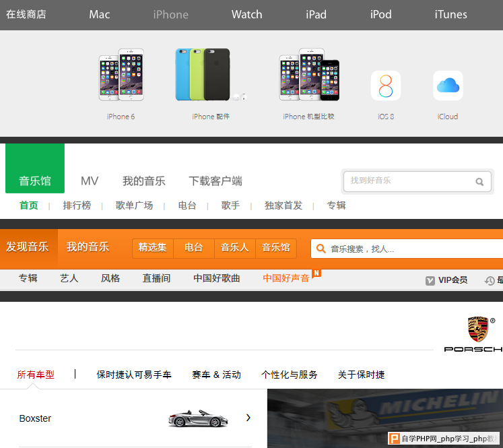Screen dimensions: 503x448
Task: Open the 下载客户端 tab
Action: tap(215, 181)
